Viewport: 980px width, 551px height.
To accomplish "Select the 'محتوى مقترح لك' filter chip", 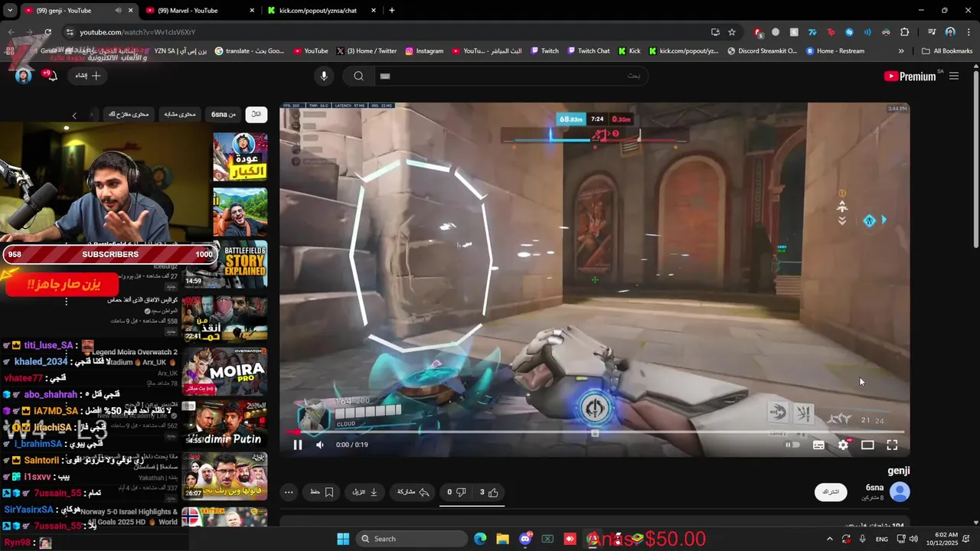I will point(129,114).
